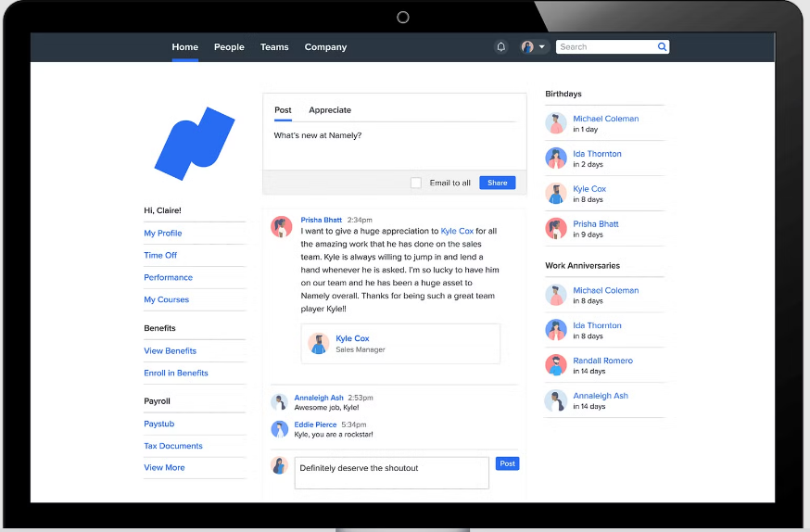810x532 pixels.
Task: Click the search magnifier icon
Action: click(662, 47)
